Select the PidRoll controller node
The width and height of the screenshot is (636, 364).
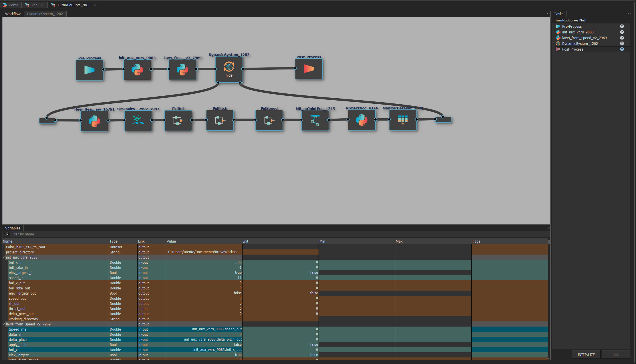178,121
